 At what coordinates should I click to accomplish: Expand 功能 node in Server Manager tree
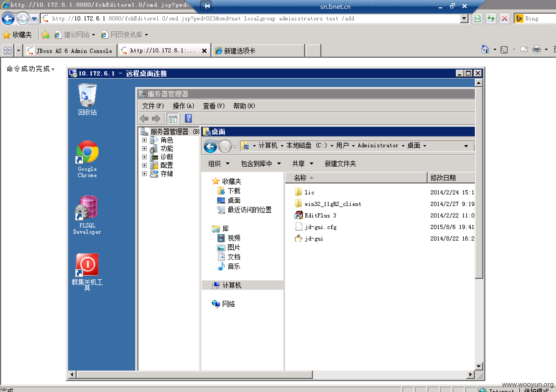click(144, 149)
